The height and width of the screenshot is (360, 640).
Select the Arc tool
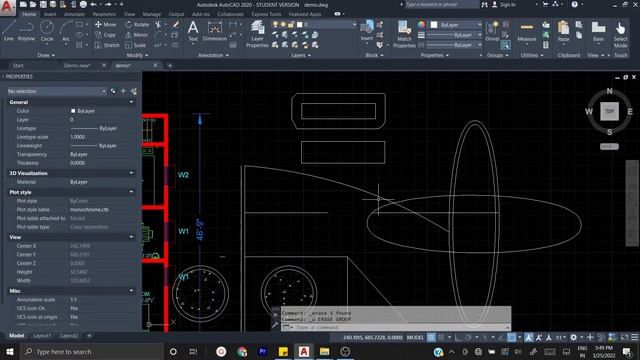point(66,31)
